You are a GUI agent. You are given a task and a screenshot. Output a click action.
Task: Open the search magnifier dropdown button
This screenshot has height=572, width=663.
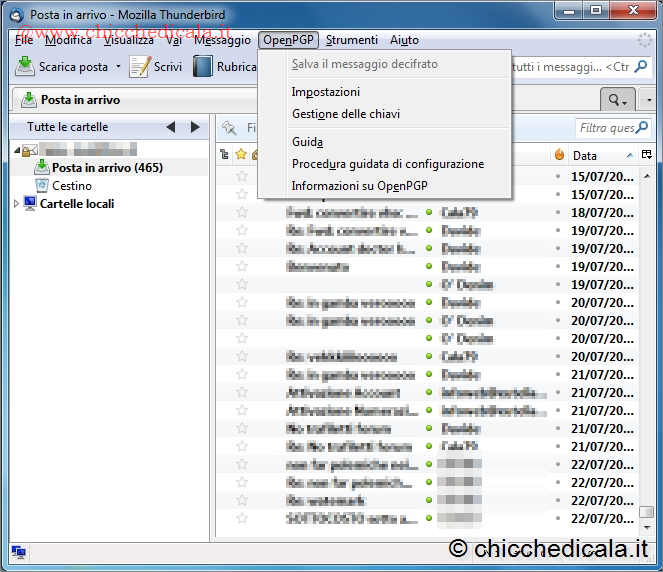[x=617, y=100]
